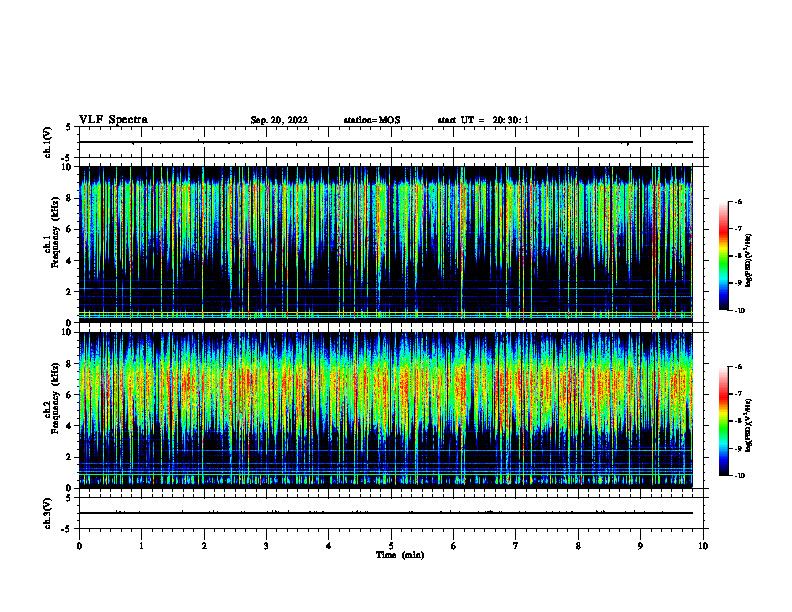Click the time axis tick label "4"
This screenshot has width=792, height=612.
tap(329, 546)
